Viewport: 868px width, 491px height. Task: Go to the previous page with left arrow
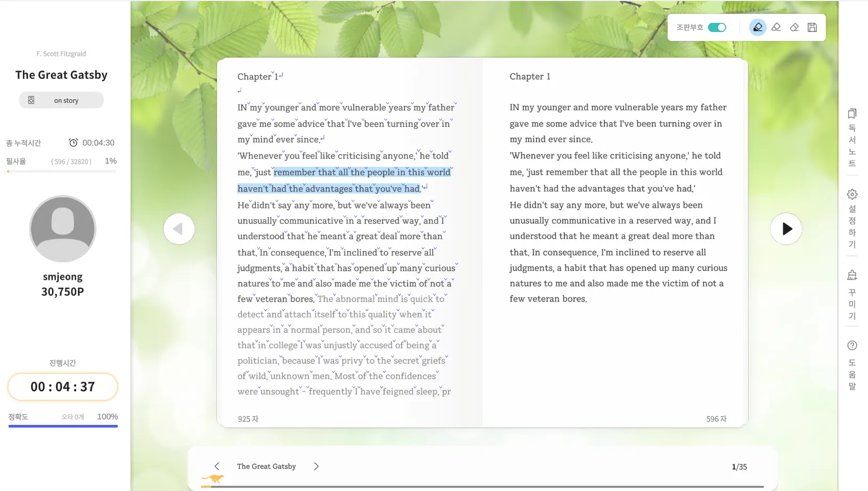point(179,229)
